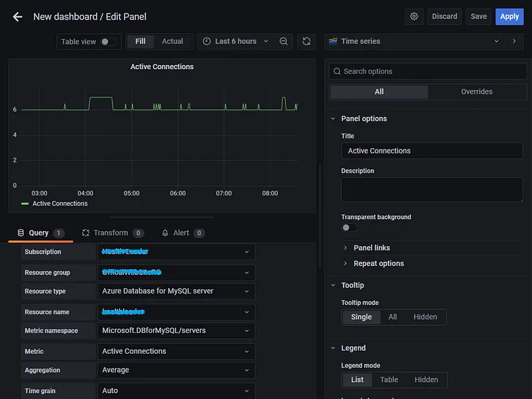Open the Resource name dropdown

click(177, 312)
